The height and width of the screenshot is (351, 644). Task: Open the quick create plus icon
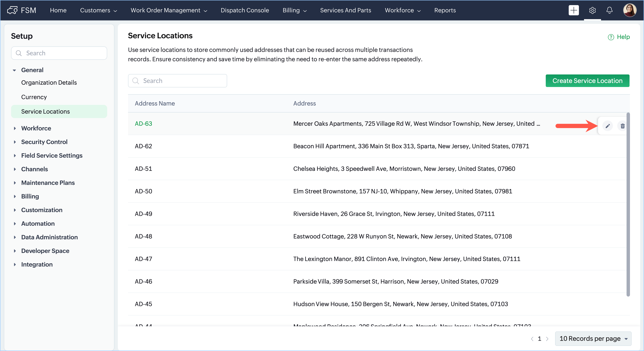point(574,10)
